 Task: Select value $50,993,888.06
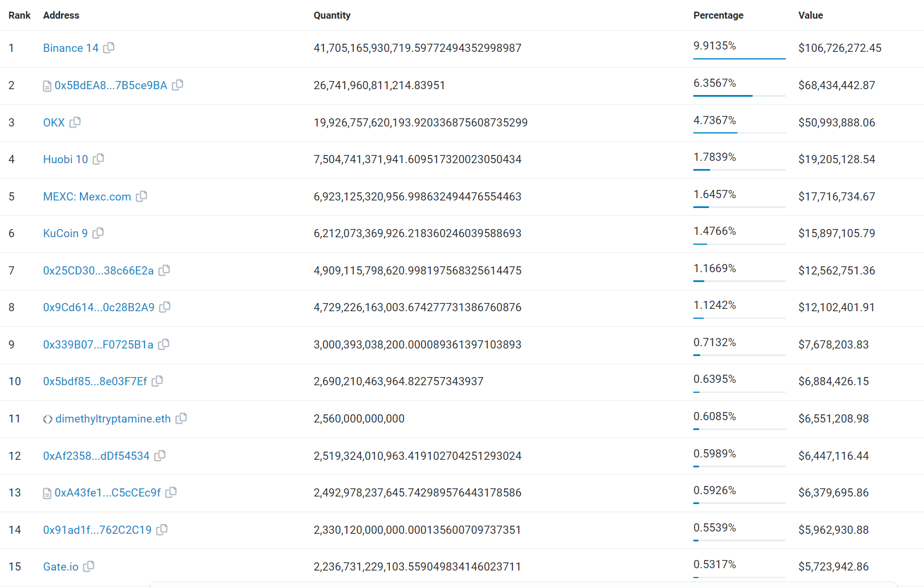click(x=837, y=122)
